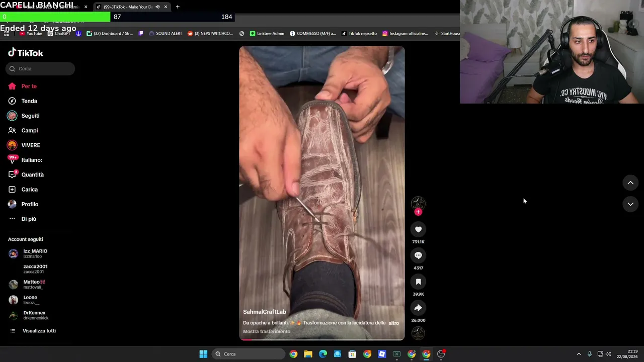This screenshot has height=362, width=644.
Task: Open the NEPSTWITCHCO bookmark
Action: pos(210,34)
